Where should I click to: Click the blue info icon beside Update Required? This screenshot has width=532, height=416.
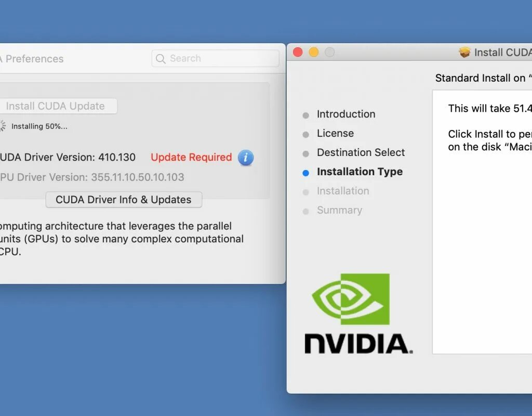click(x=246, y=158)
